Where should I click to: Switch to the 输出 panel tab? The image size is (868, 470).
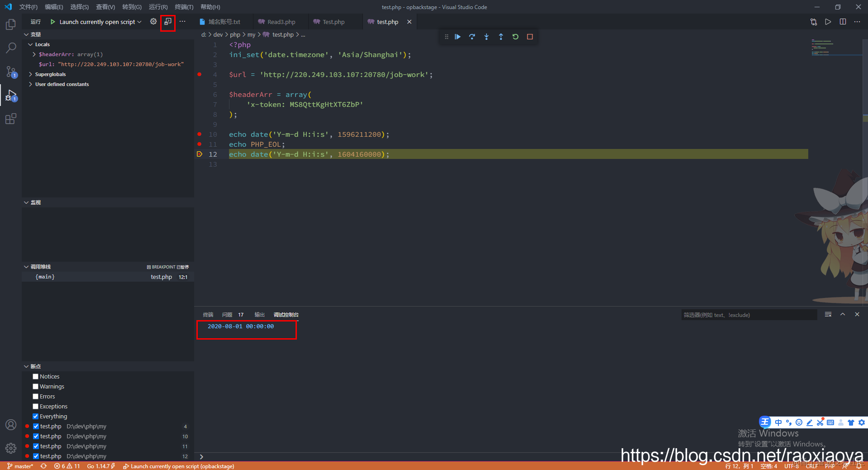(259, 315)
